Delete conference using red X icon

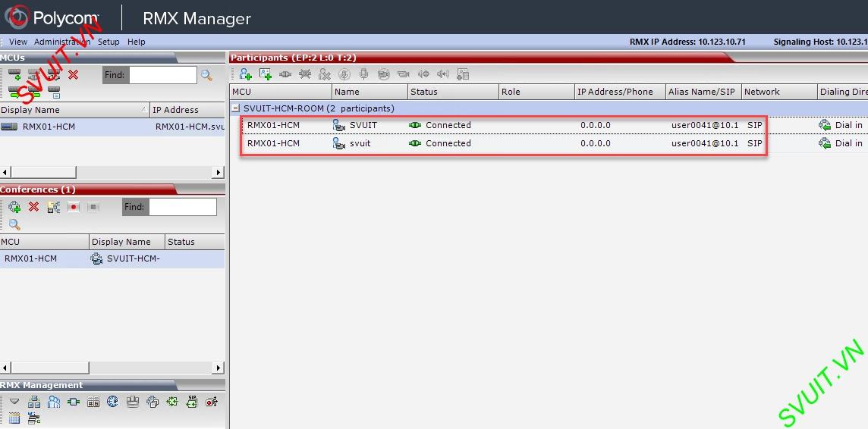tap(34, 207)
